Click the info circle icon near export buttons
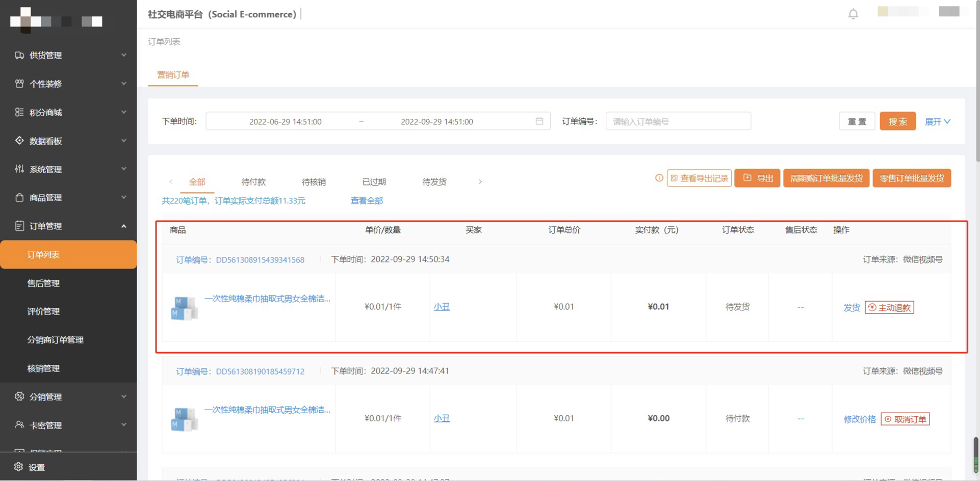This screenshot has width=980, height=481. point(659,178)
